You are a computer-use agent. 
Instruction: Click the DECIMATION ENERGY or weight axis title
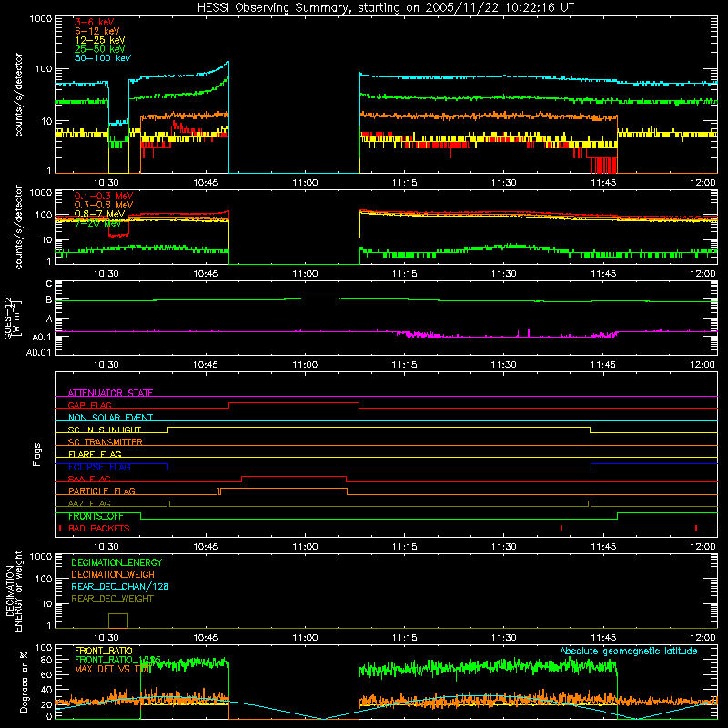pyautogui.click(x=14, y=591)
